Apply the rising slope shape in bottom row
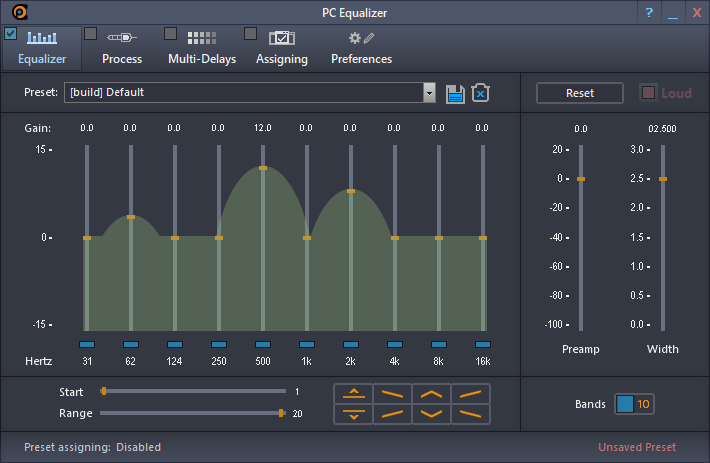710x463 pixels. click(x=393, y=414)
